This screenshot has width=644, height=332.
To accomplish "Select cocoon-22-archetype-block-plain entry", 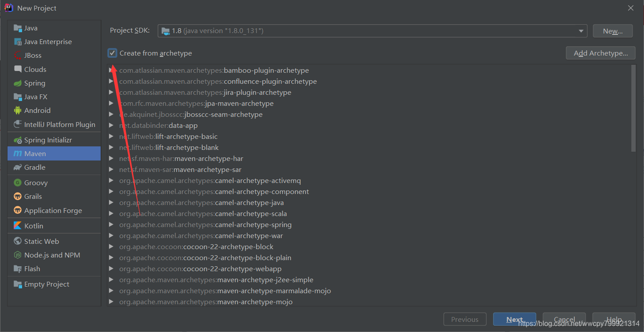I will coord(205,258).
